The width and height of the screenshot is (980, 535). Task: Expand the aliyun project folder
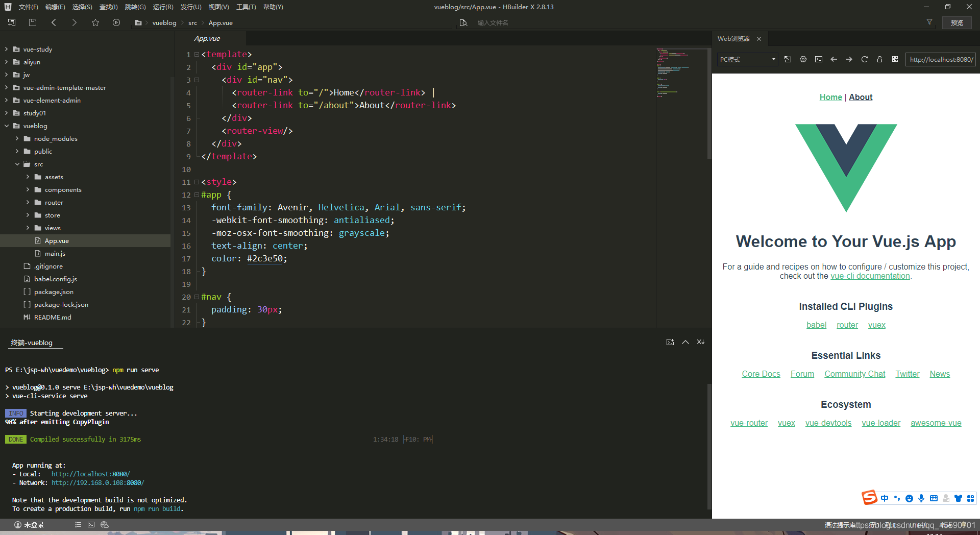(6, 62)
